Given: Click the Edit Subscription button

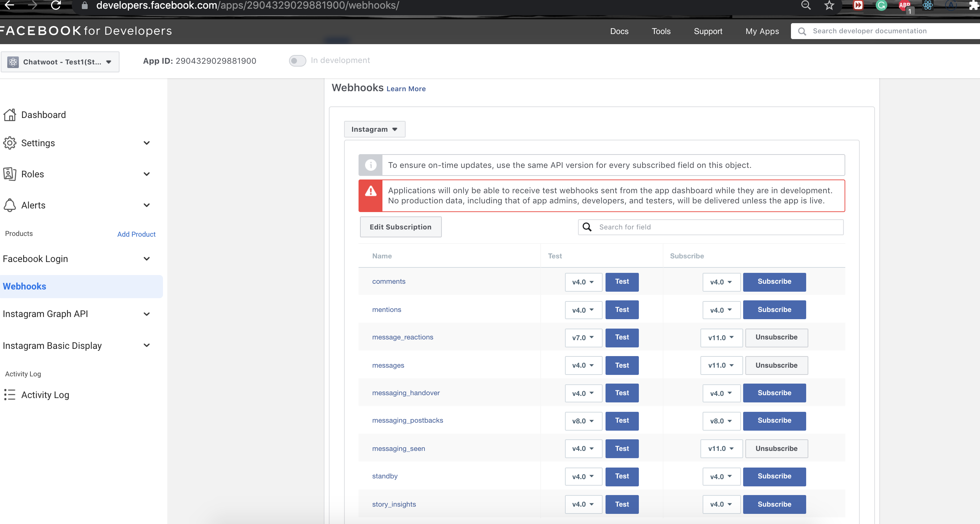Looking at the screenshot, I should tap(400, 227).
